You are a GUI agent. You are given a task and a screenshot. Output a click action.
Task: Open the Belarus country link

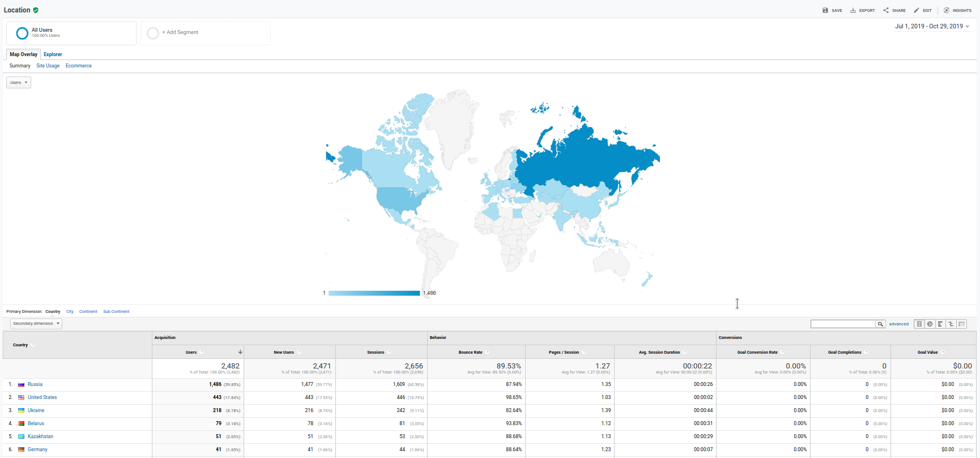tap(36, 423)
